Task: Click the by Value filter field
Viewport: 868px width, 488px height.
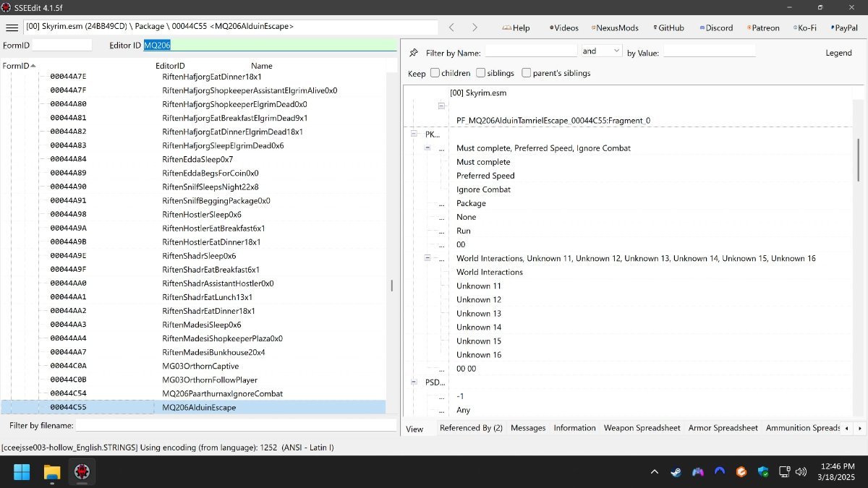Action: 710,51
